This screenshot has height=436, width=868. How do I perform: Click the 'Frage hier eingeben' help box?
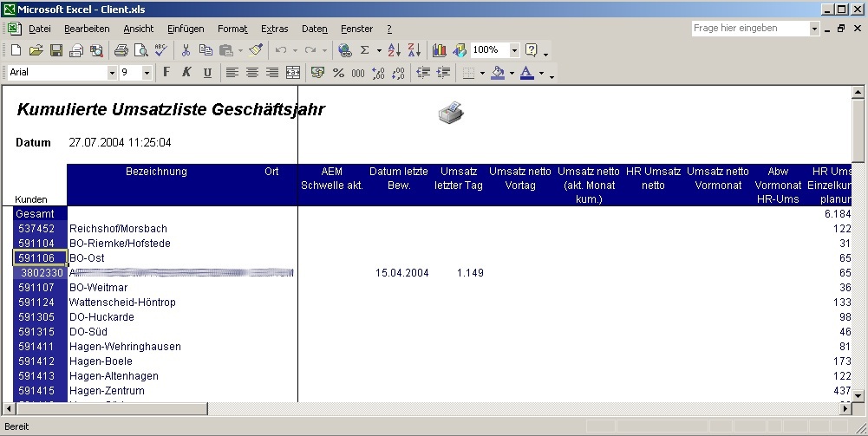click(750, 29)
